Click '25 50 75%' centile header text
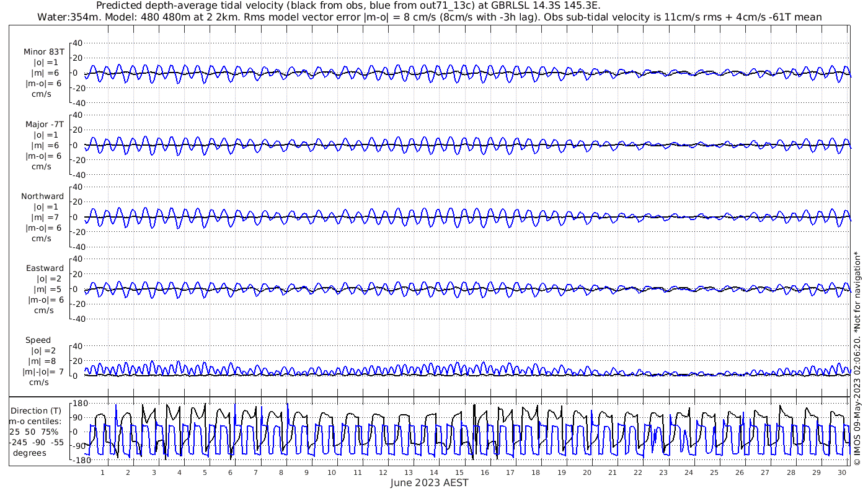868x496 pixels. pos(33,432)
